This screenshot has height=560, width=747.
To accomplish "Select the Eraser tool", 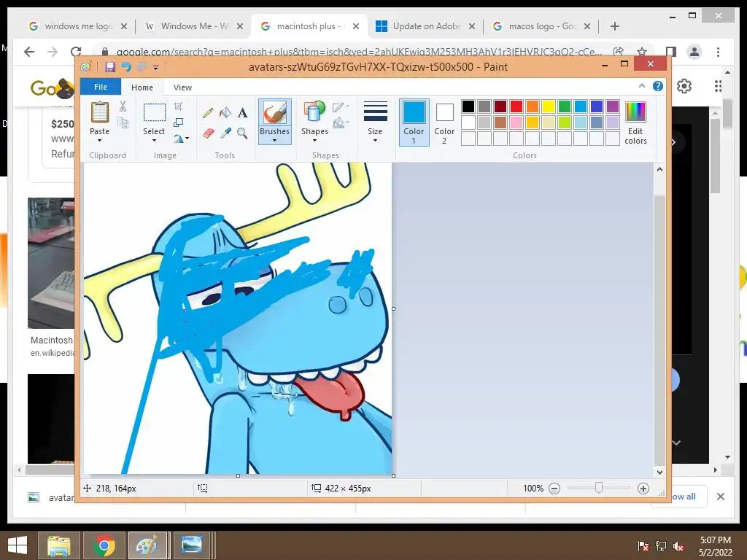I will click(x=208, y=133).
